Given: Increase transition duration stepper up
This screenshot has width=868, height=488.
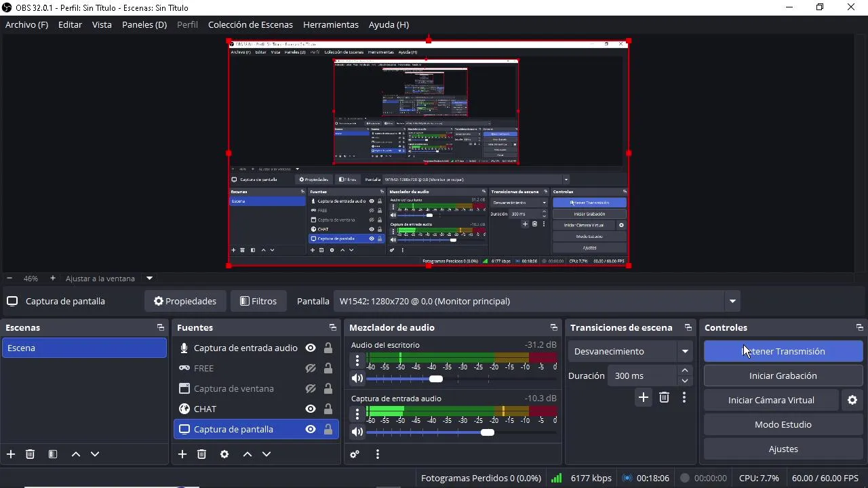Looking at the screenshot, I should (685, 370).
